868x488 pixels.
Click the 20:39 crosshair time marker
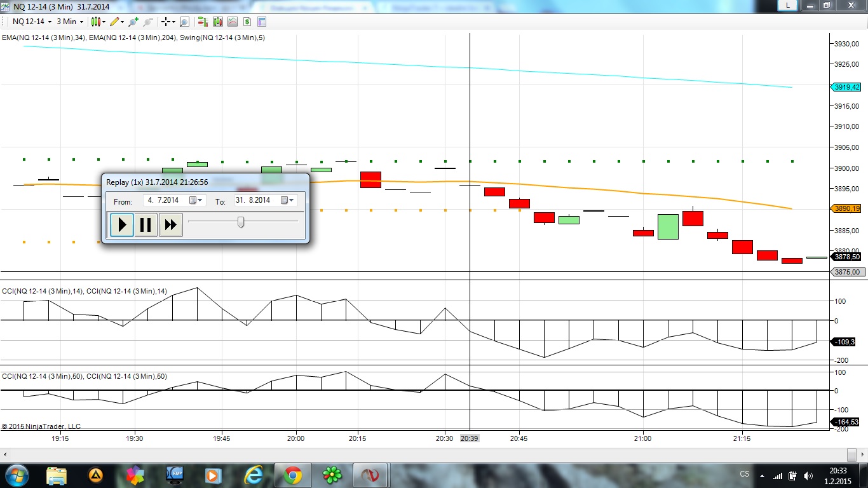click(470, 438)
